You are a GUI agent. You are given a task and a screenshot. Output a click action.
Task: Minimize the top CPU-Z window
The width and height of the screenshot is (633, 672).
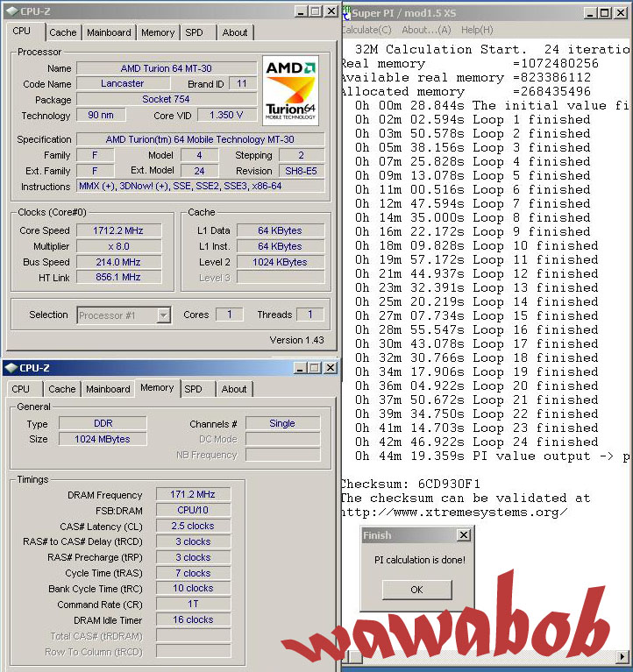tap(302, 11)
